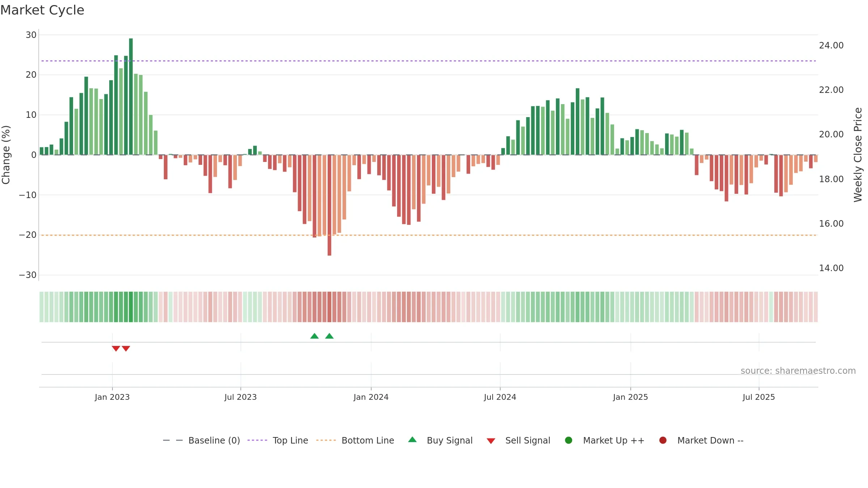Click the Market Cycle chart title
Image resolution: width=868 pixels, height=488 pixels.
(x=42, y=10)
